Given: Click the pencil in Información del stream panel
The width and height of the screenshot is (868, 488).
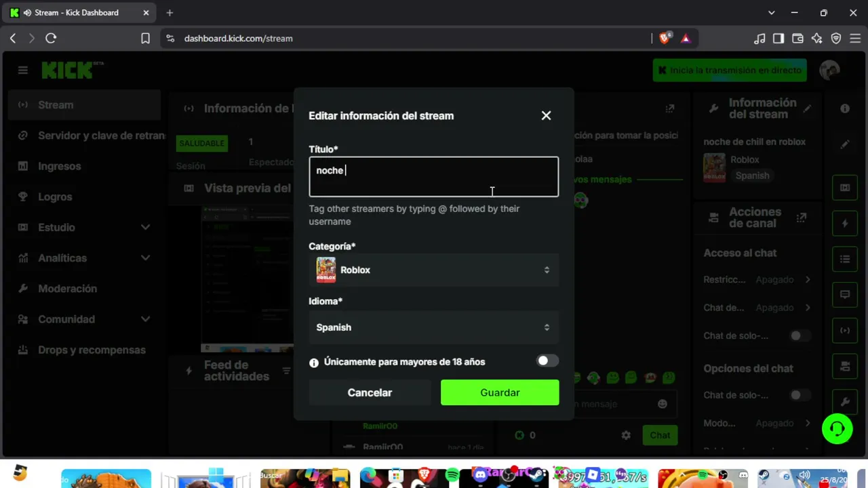Looking at the screenshot, I should point(807,108).
